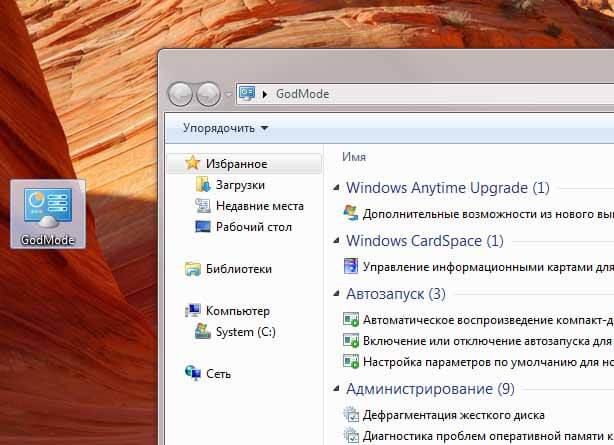Open Дефрагментация жесткого диска item
This screenshot has height=445, width=614.
click(x=453, y=415)
